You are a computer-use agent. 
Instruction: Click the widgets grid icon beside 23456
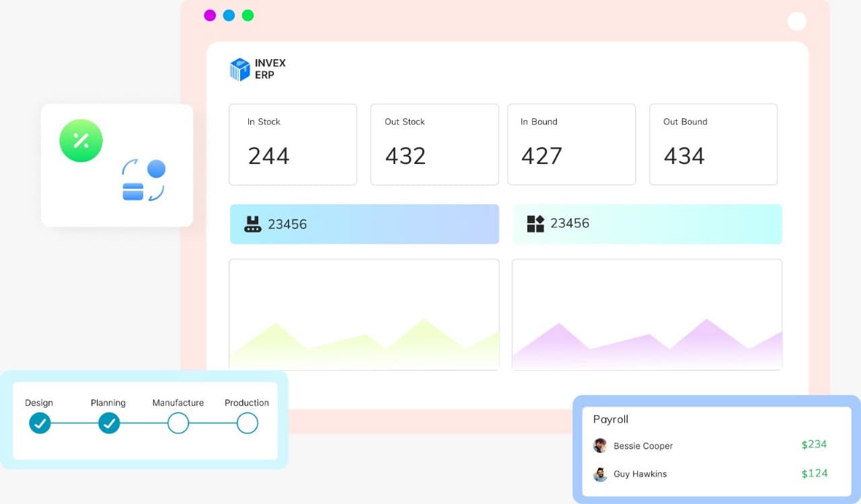click(x=535, y=224)
